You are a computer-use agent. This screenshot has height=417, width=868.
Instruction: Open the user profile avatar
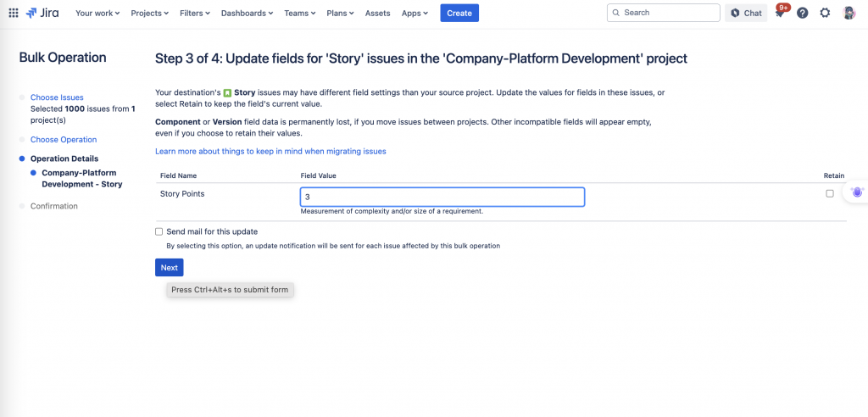pos(849,13)
